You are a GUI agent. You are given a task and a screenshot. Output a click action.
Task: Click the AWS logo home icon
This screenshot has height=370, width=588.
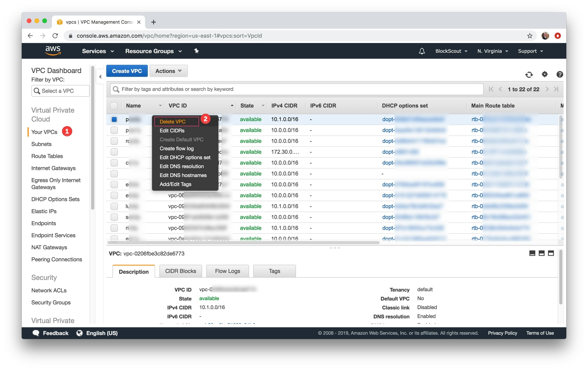point(53,51)
